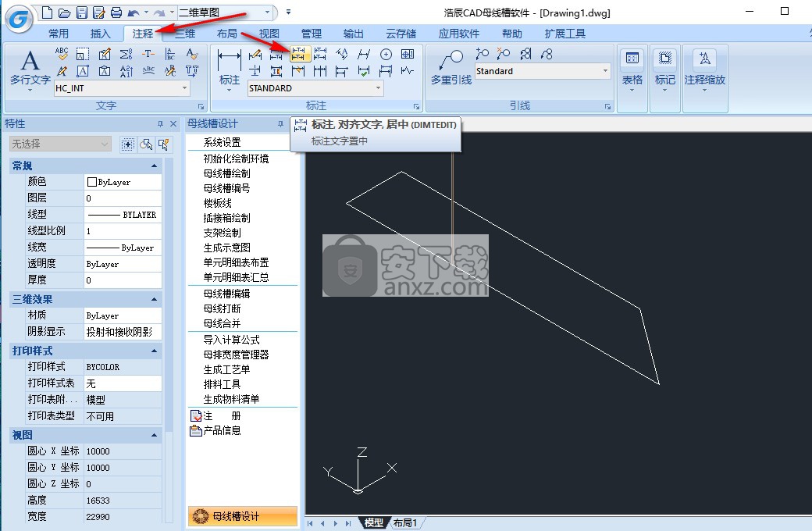Click the 颜色 ByLayer color swatch
Viewport: 812px width, 531px height.
pyautogui.click(x=92, y=182)
